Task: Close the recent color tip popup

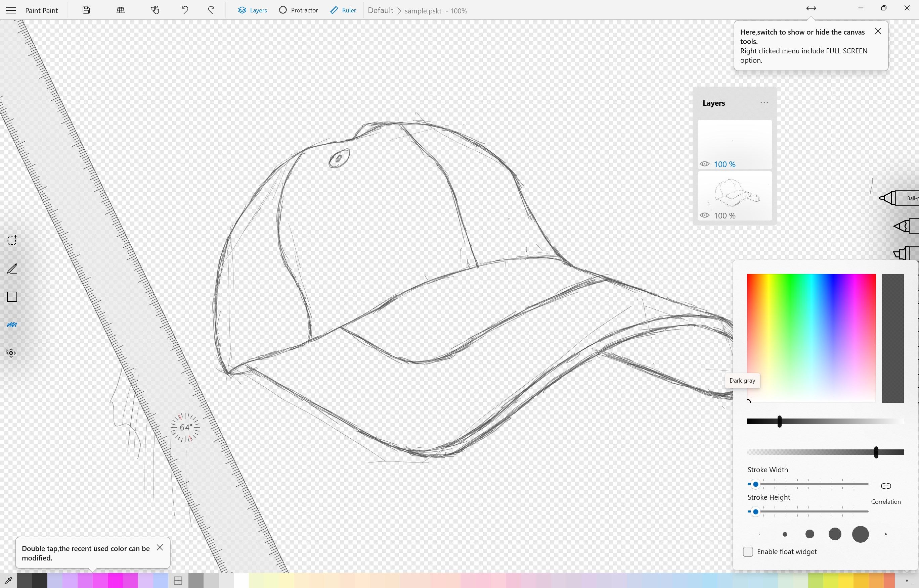Action: (x=160, y=547)
